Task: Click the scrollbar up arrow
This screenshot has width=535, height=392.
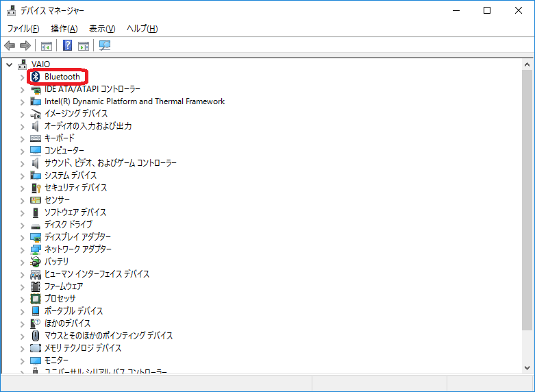Action: point(527,64)
